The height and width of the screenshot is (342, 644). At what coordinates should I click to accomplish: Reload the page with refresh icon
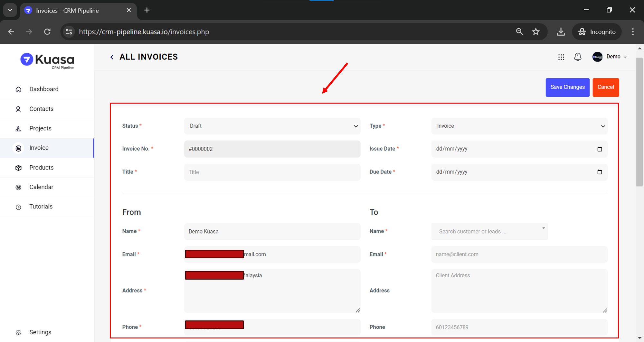click(47, 32)
